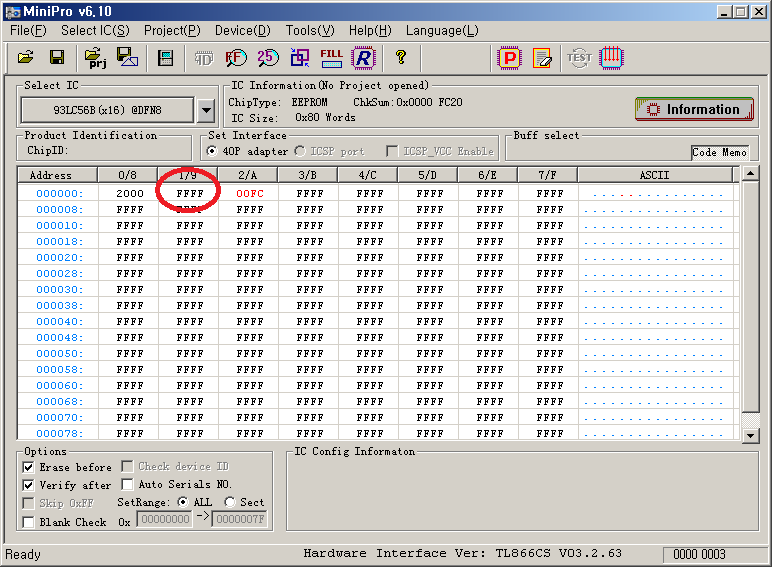This screenshot has width=772, height=567.
Task: Select the 40P adapter radio button
Action: (212, 151)
